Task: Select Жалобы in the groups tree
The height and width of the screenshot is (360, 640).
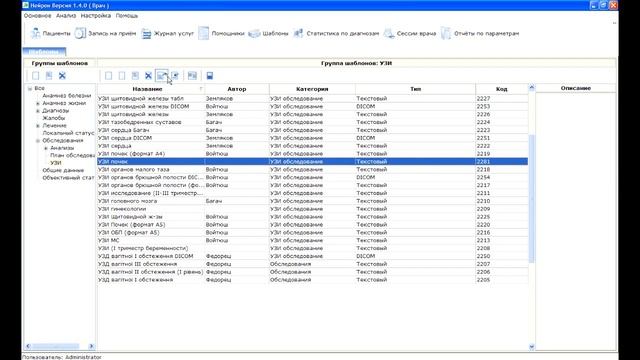Action: (x=53, y=118)
